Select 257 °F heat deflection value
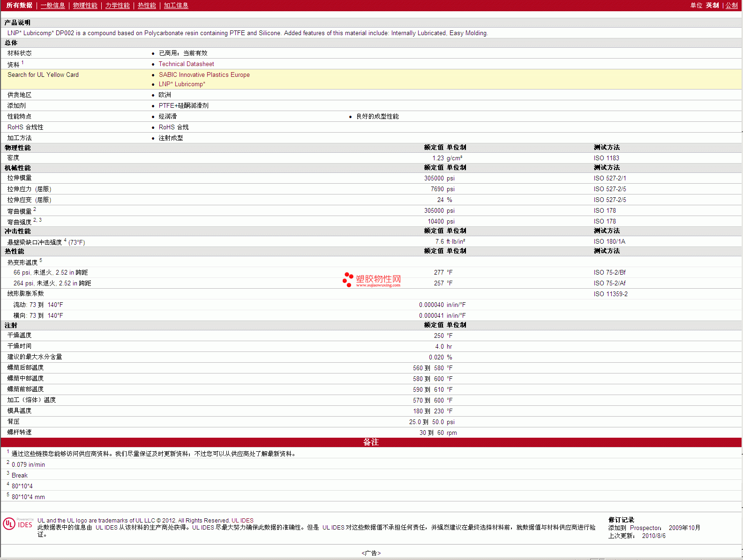Screen dimensions: 743x560 tap(443, 283)
